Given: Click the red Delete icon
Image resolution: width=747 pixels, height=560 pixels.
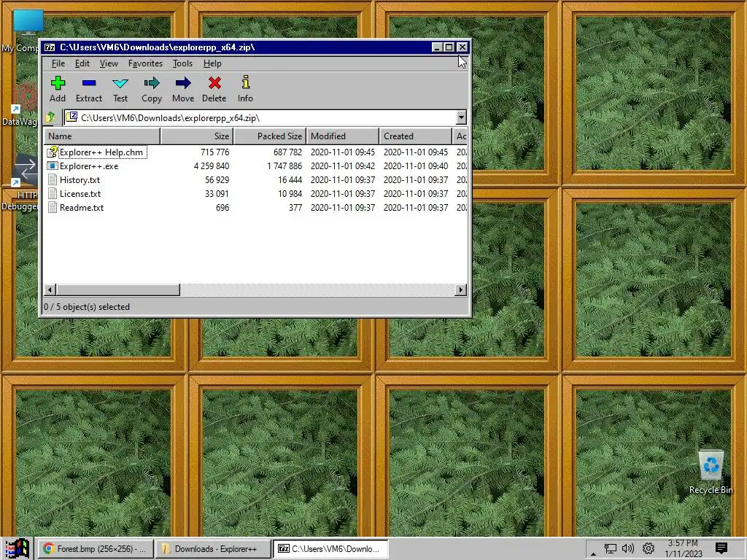Looking at the screenshot, I should (x=214, y=83).
